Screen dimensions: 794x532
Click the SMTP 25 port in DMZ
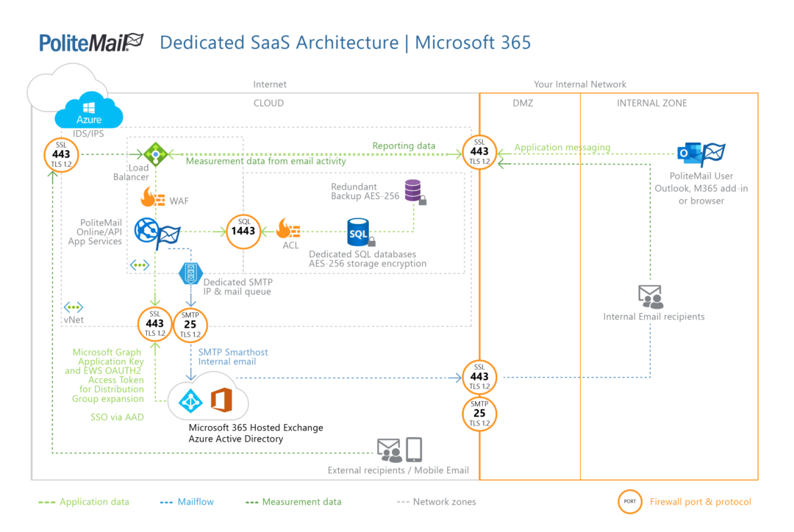tap(479, 414)
